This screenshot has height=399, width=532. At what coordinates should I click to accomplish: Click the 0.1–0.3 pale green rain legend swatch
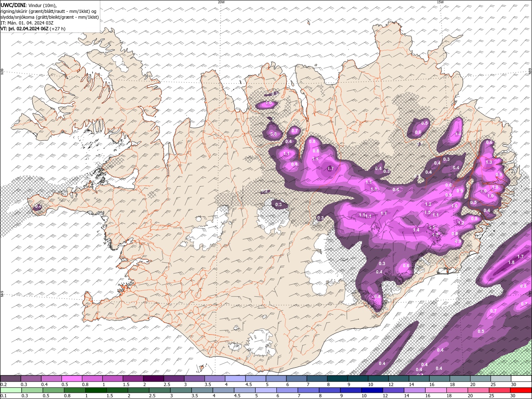(x=11, y=390)
